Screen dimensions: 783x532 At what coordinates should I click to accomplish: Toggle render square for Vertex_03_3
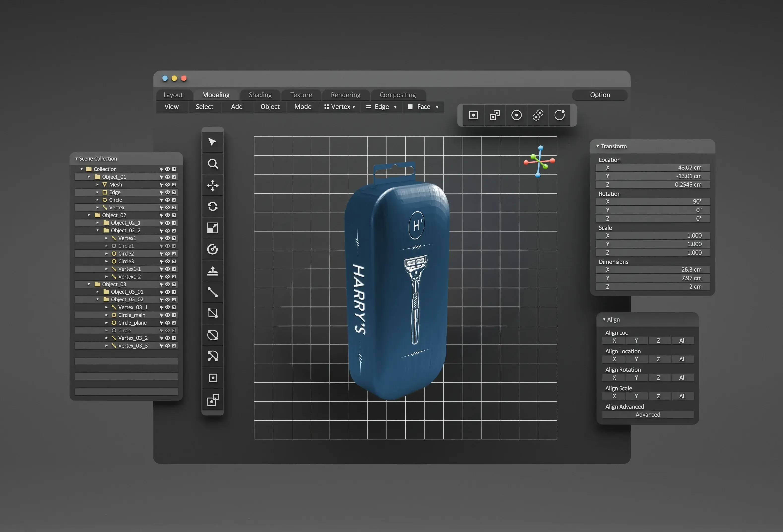pos(174,346)
